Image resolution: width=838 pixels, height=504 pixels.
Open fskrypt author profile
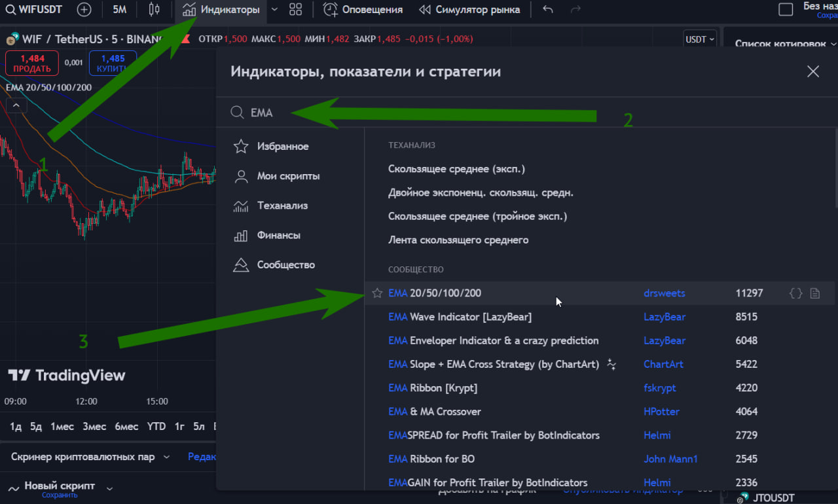point(660,387)
